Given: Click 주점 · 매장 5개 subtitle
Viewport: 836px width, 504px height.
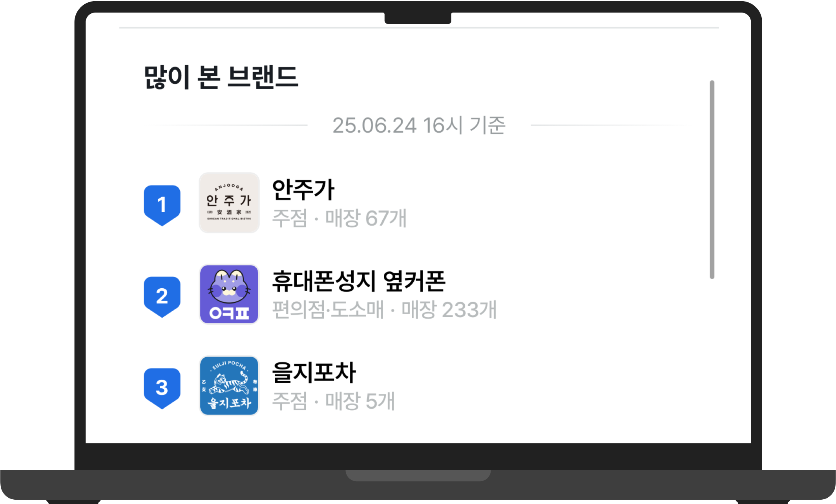Looking at the screenshot, I should click(x=334, y=401).
